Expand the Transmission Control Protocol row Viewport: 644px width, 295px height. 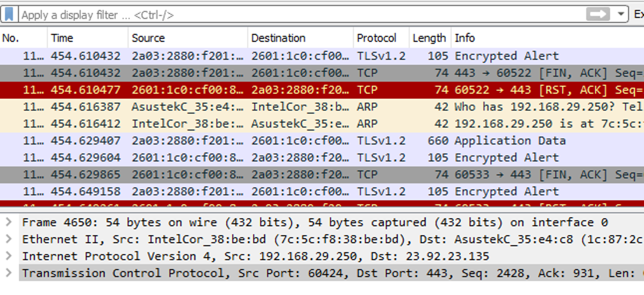tap(8, 273)
